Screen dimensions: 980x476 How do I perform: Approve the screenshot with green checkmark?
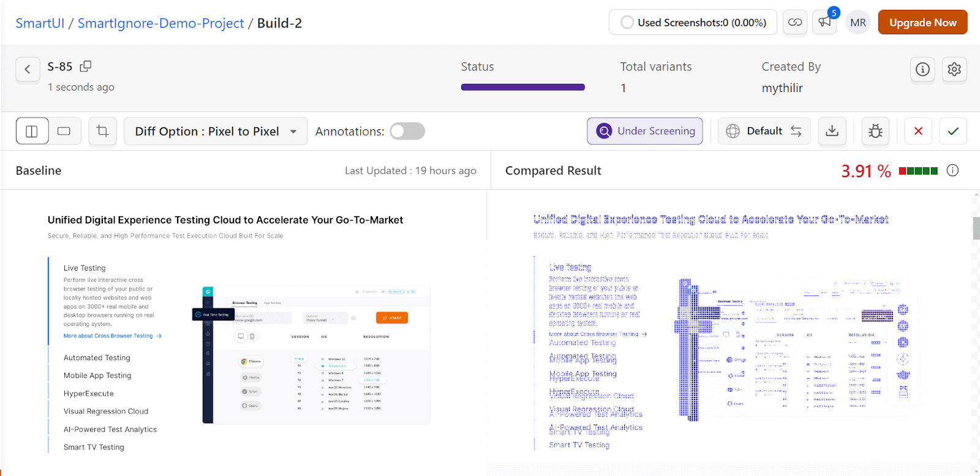click(953, 131)
